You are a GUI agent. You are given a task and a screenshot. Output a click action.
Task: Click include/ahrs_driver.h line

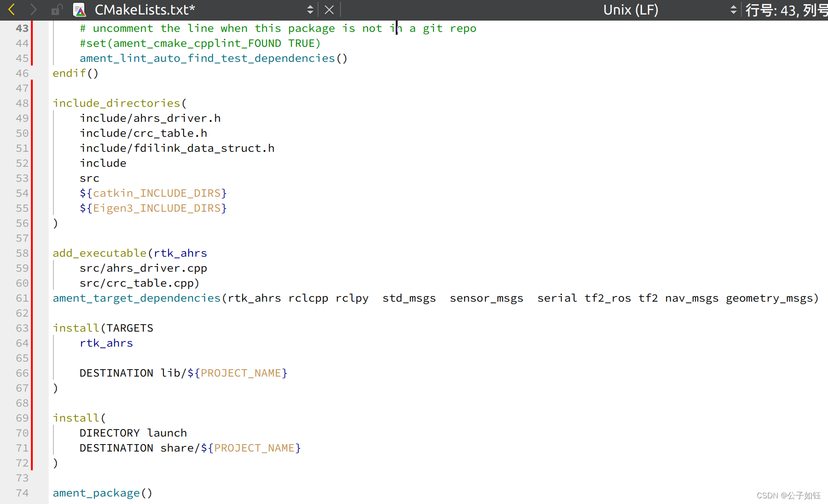[150, 118]
